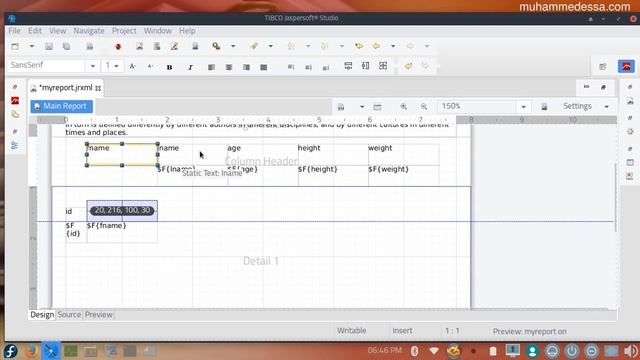This screenshot has height=360, width=640.
Task: Expand the wand tool dropdown arrow
Action: (271, 46)
